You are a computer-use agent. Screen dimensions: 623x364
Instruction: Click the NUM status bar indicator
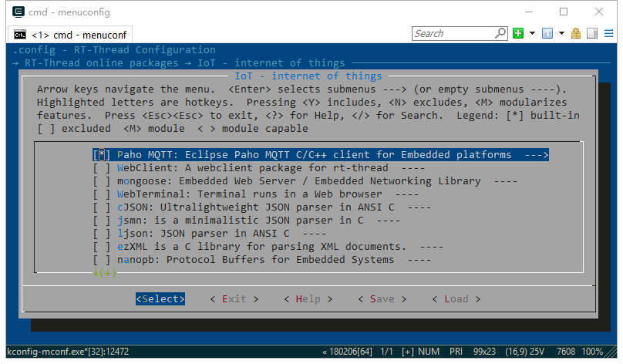pos(429,352)
